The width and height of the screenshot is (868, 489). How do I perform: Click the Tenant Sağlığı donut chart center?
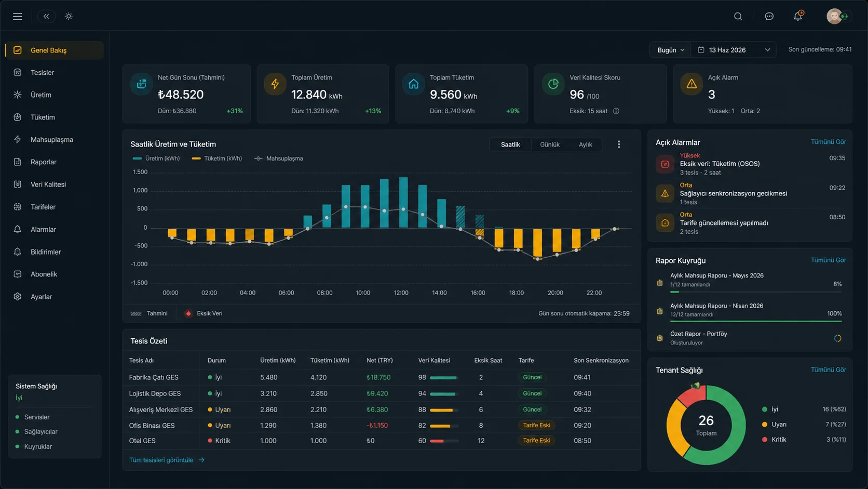[706, 425]
